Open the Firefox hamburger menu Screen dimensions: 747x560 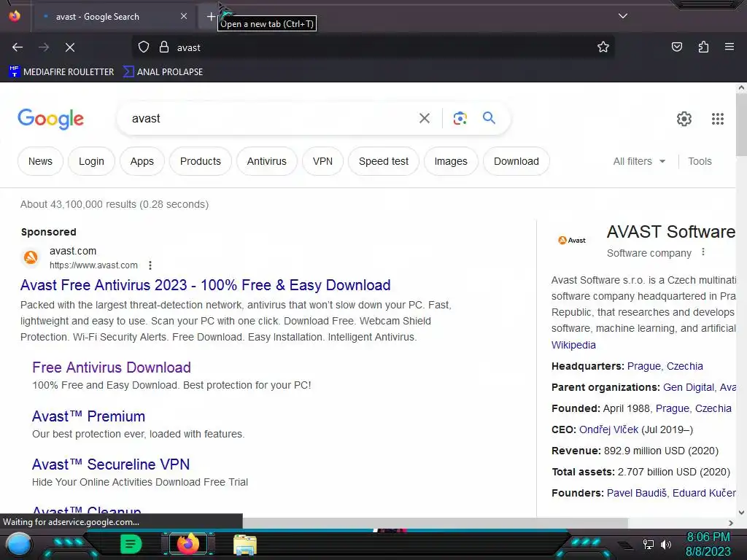pyautogui.click(x=729, y=47)
